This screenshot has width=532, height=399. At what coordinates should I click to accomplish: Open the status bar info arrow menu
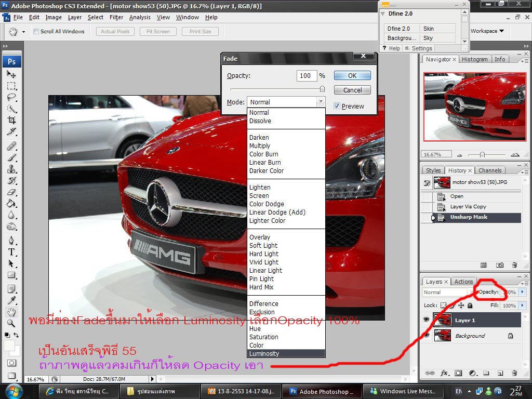[x=152, y=379]
